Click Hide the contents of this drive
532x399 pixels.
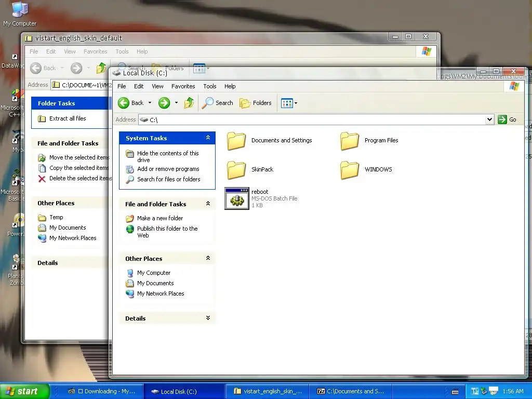168,156
